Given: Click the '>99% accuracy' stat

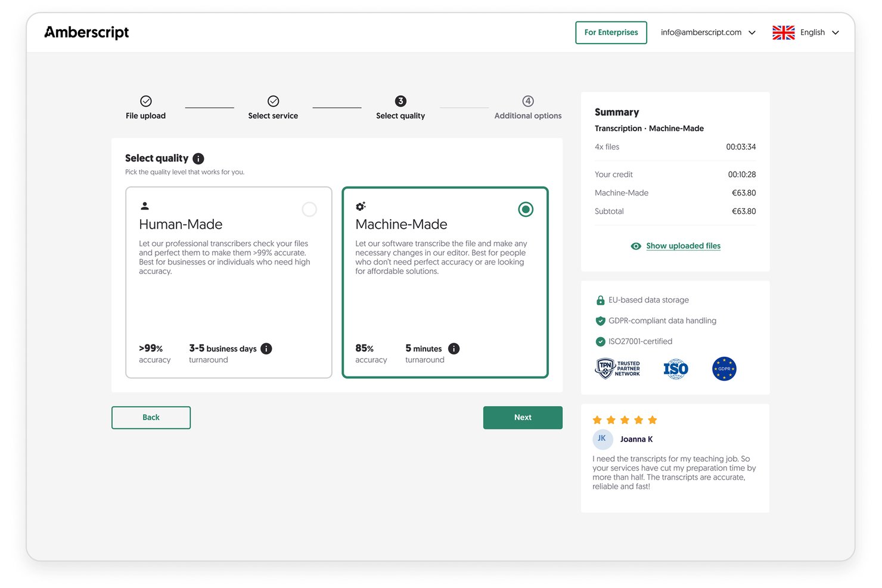Looking at the screenshot, I should 155,353.
